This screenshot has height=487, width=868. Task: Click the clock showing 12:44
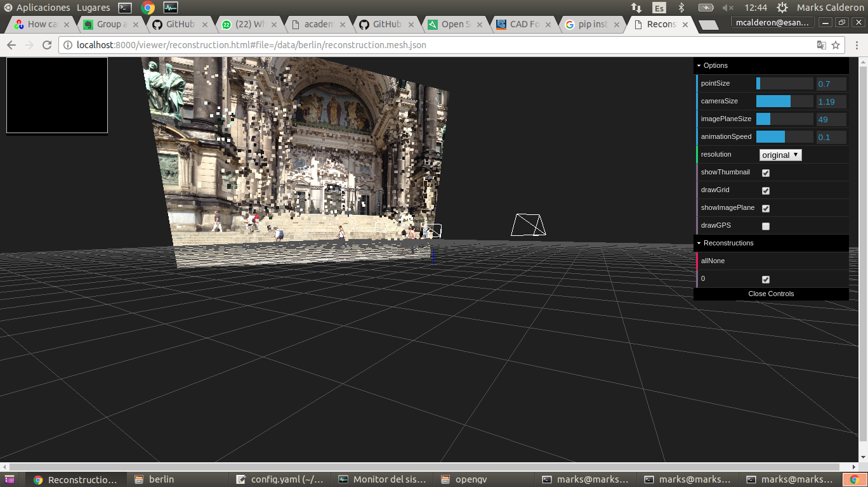tap(755, 8)
